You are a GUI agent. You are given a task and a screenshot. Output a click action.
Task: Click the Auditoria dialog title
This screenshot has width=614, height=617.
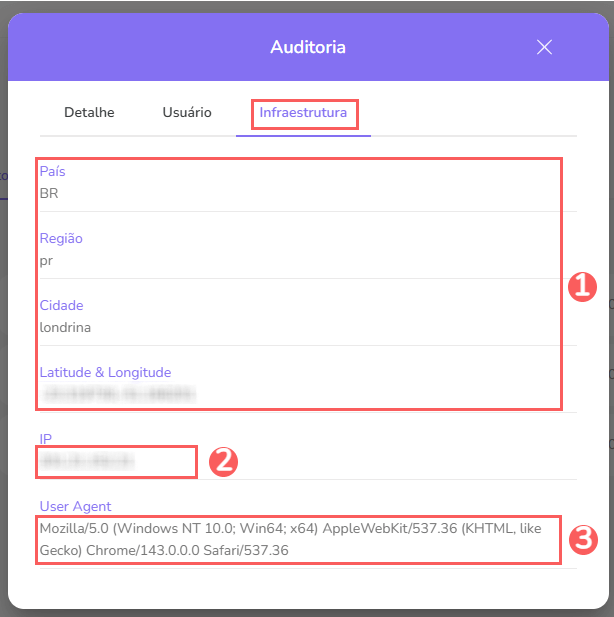point(308,47)
